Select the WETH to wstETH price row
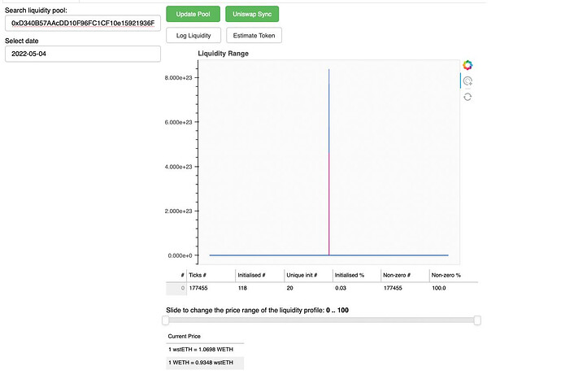The image size is (561, 392). pyautogui.click(x=204, y=362)
